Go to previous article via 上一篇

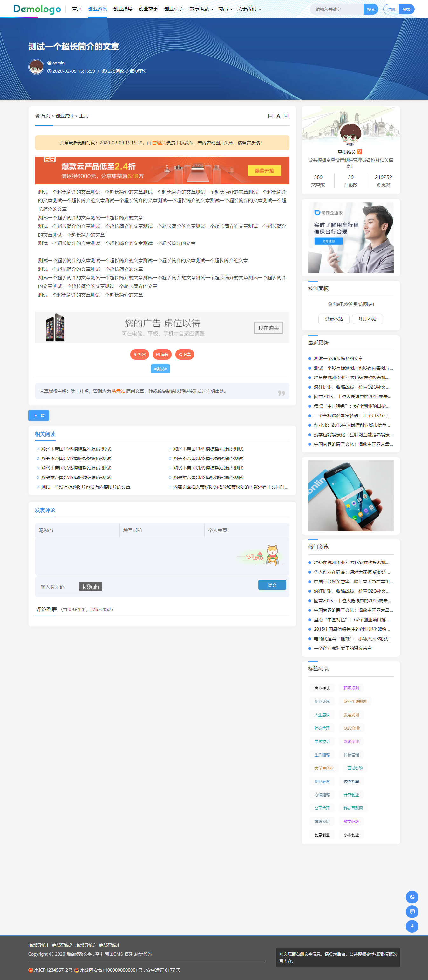(x=38, y=416)
